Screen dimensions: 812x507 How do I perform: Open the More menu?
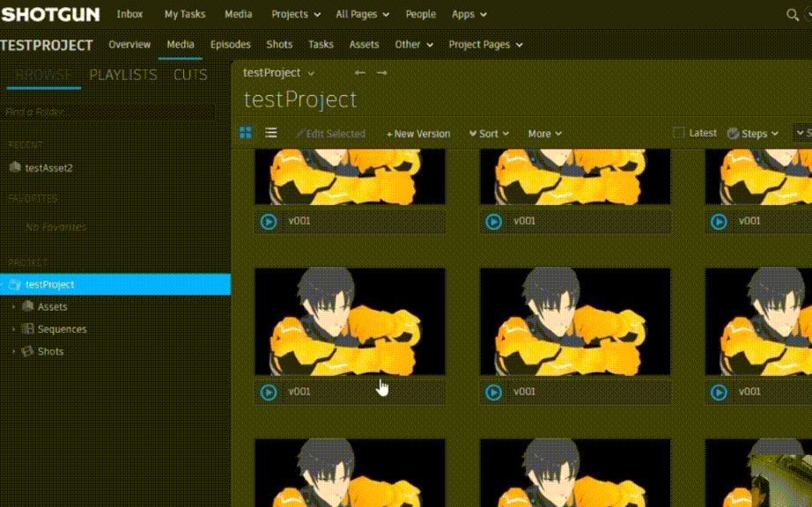[544, 134]
